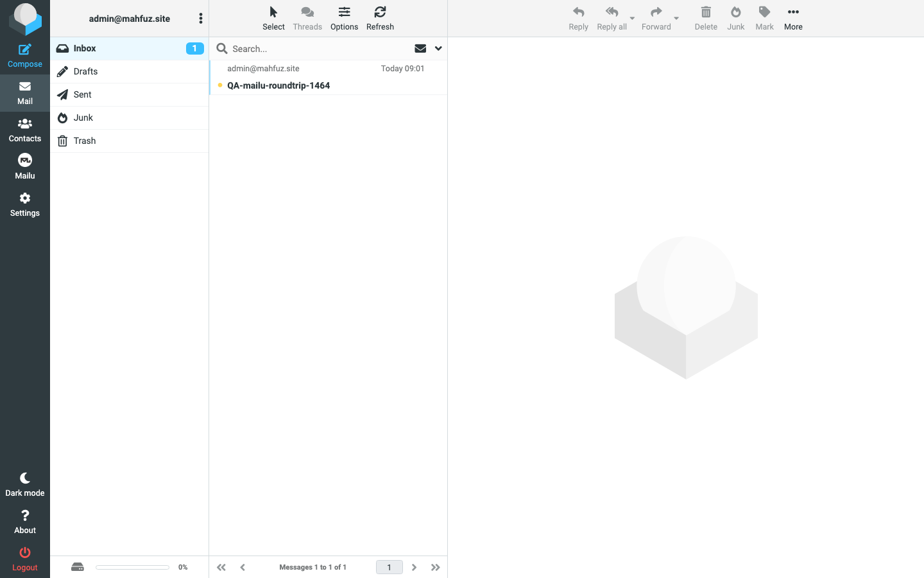Mark the message as Junk

(x=736, y=19)
